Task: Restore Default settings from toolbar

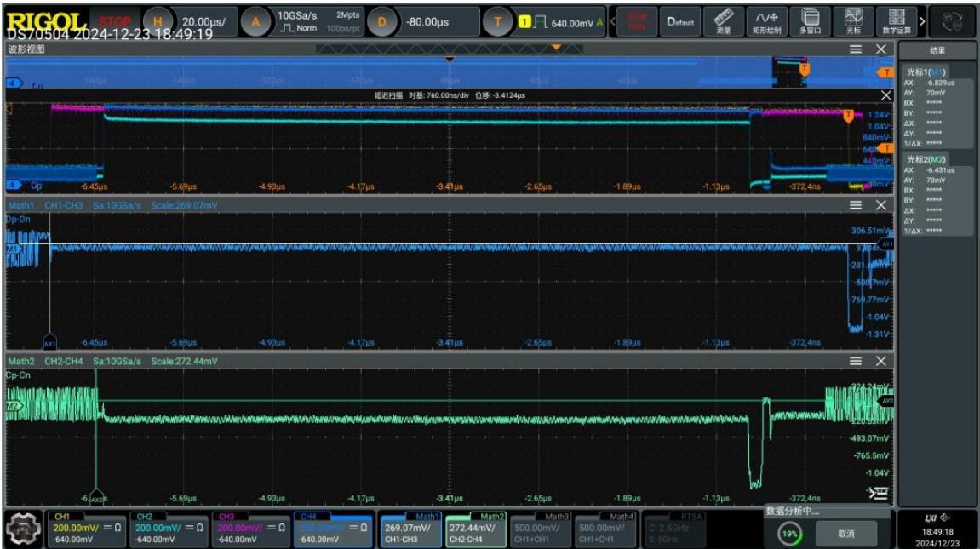Action: [680, 22]
